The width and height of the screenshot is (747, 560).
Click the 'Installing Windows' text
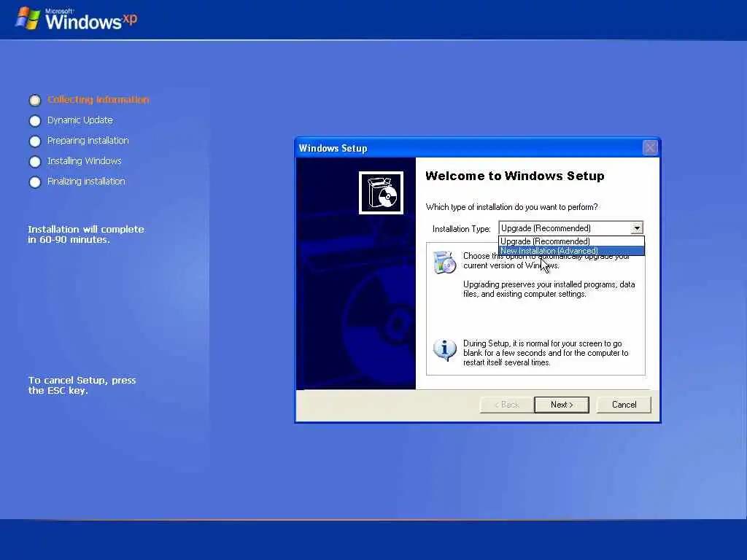85,161
